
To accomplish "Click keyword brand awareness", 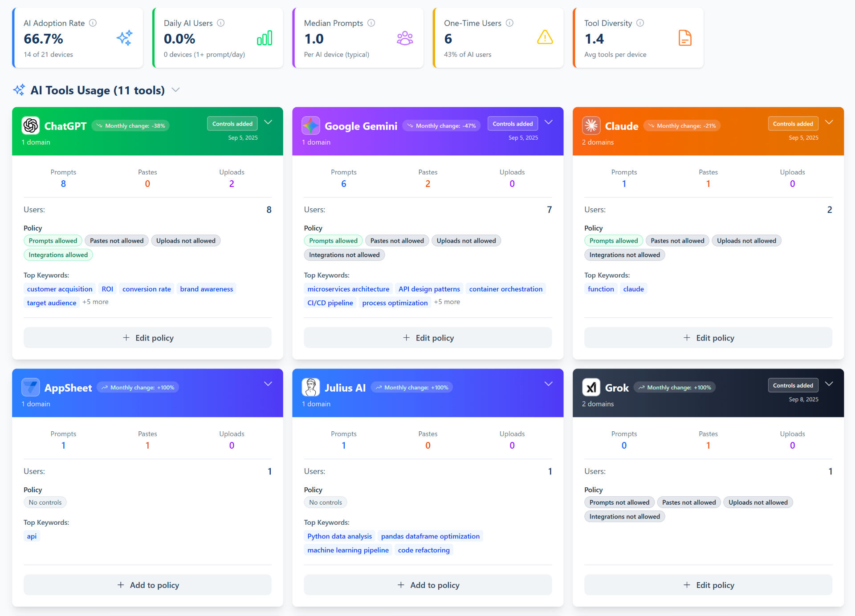I will coord(207,289).
